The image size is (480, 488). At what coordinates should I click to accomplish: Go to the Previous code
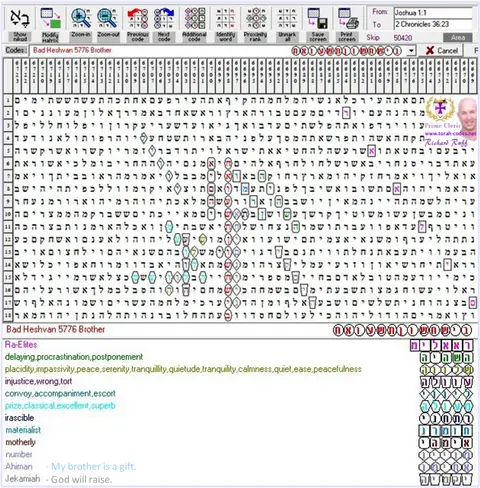pyautogui.click(x=137, y=25)
